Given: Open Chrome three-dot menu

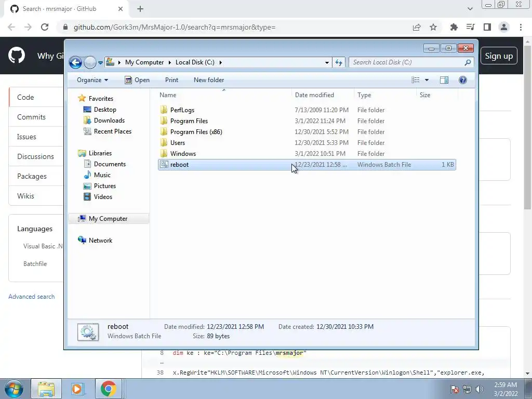Looking at the screenshot, I should tap(521, 27).
